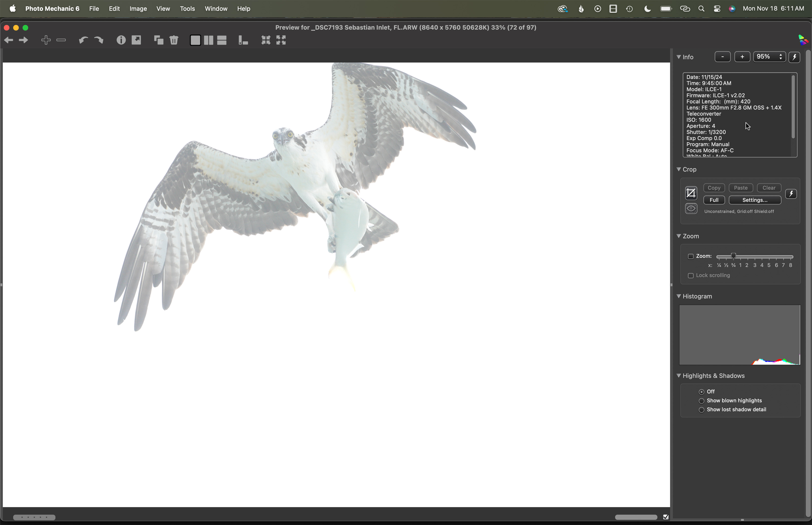Open the Apple menu
This screenshot has width=812, height=525.
click(x=13, y=9)
